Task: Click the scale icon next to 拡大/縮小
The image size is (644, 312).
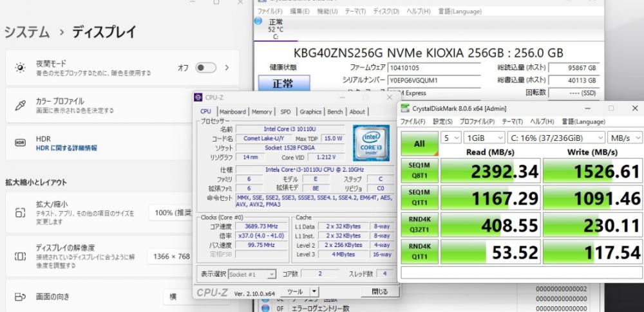Action: (20, 212)
